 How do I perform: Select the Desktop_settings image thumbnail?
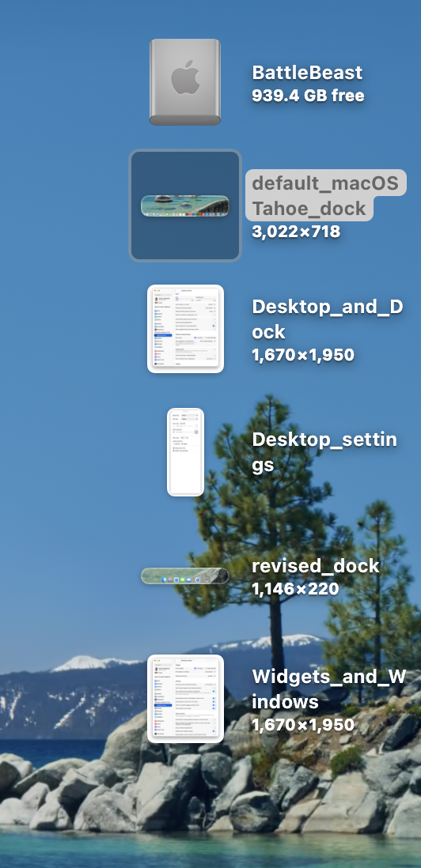(x=185, y=451)
